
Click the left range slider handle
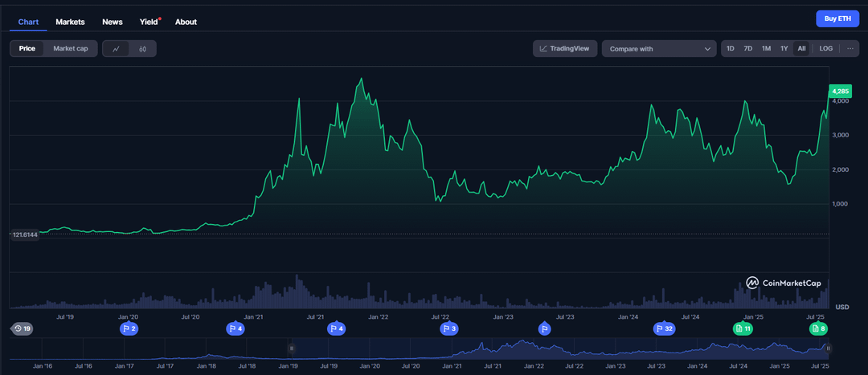(x=292, y=349)
